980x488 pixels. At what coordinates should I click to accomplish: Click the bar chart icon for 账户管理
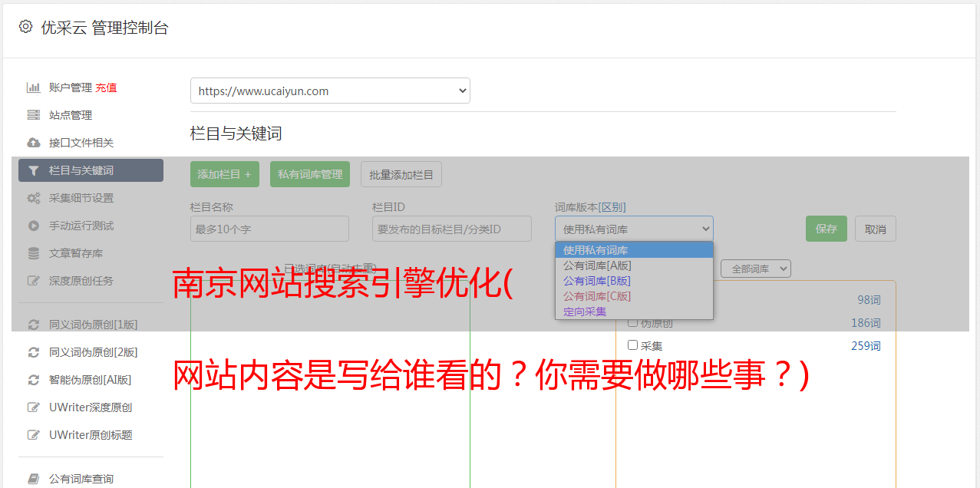(x=33, y=87)
